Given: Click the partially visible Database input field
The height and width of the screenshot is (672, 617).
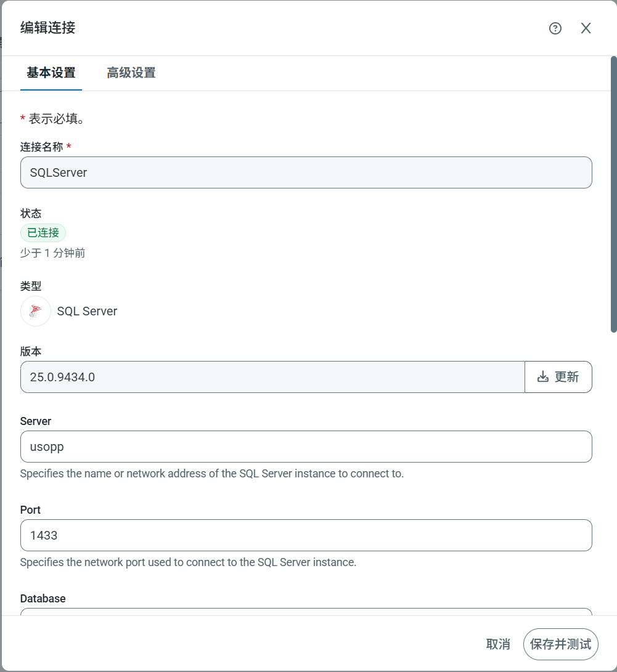Looking at the screenshot, I should 306,612.
